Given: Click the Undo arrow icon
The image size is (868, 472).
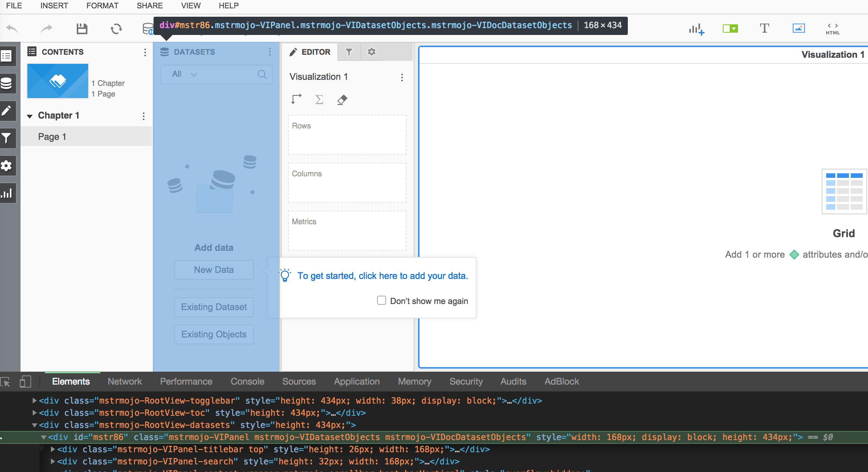Looking at the screenshot, I should pos(12,29).
